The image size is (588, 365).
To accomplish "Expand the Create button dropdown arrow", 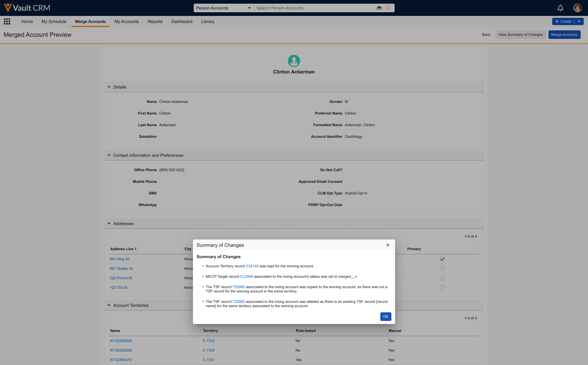I will tap(579, 21).
